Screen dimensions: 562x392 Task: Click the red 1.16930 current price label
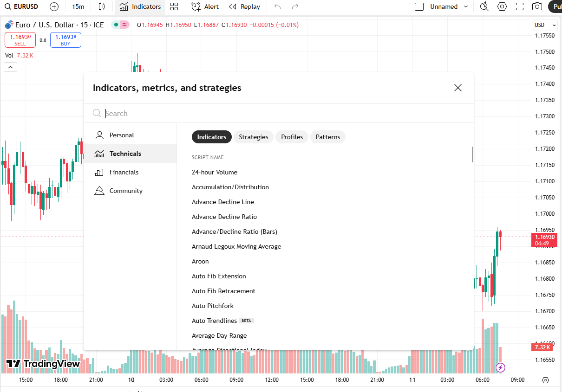pyautogui.click(x=544, y=240)
